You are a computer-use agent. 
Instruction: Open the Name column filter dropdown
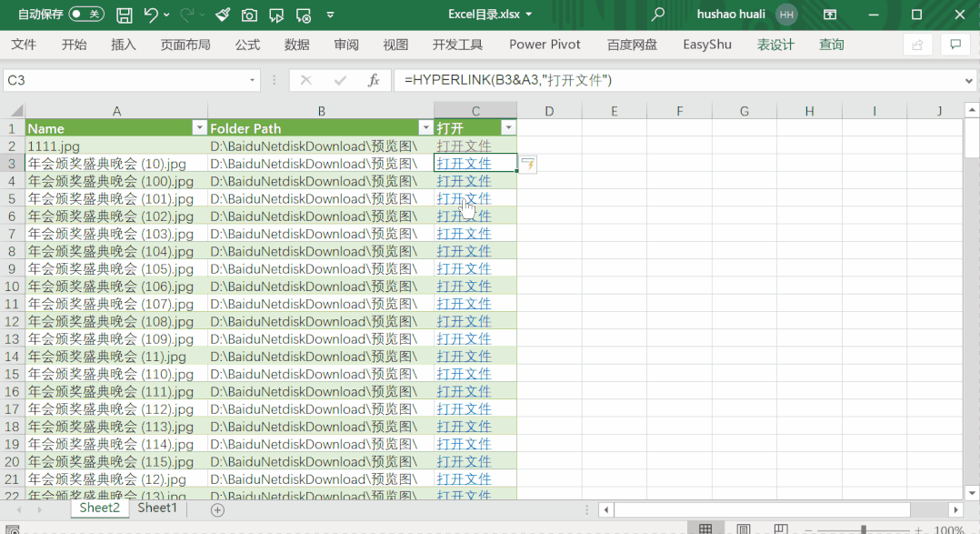199,127
